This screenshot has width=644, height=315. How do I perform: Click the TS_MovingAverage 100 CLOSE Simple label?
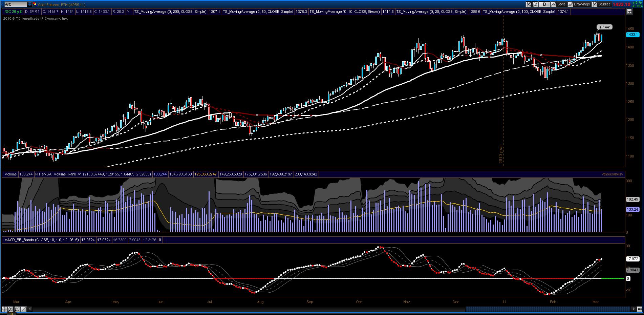click(x=519, y=12)
